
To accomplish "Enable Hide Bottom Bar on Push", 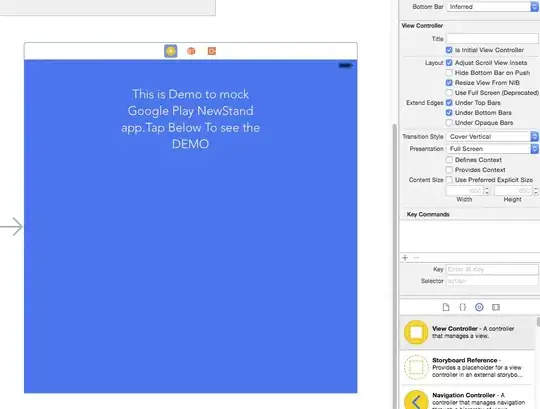I will point(449,73).
